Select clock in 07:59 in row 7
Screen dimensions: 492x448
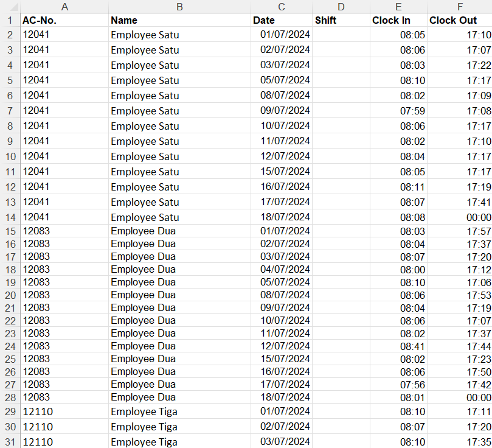pos(398,111)
